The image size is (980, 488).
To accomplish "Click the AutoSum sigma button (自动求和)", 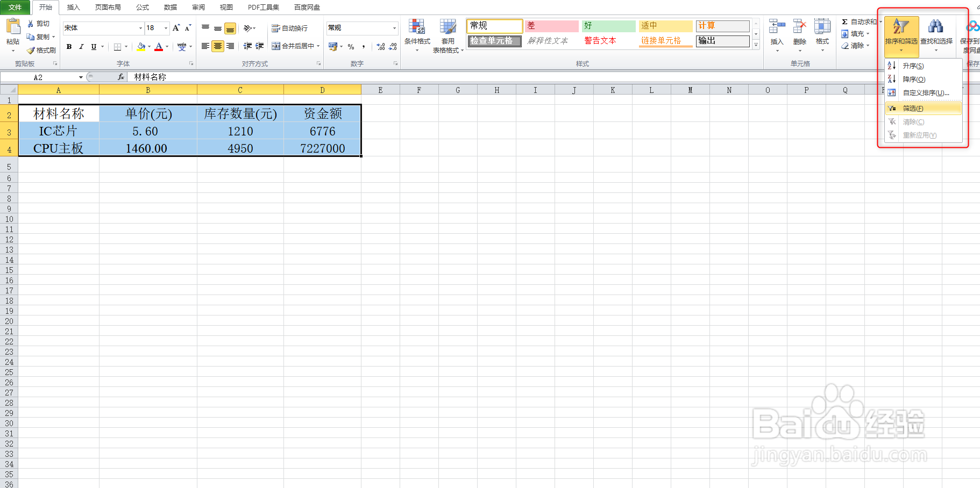I will [x=859, y=22].
